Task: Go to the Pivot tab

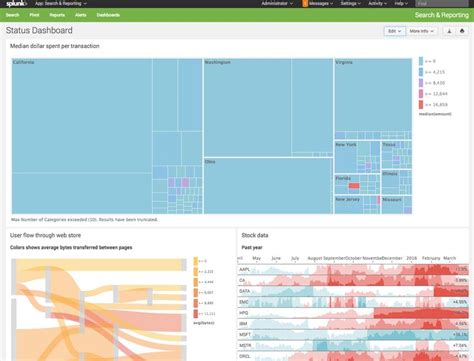Action: click(34, 15)
